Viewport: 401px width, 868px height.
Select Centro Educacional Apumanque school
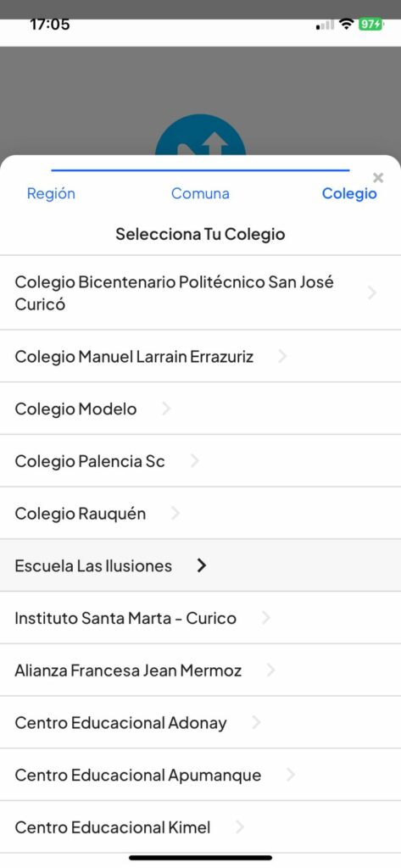click(x=200, y=775)
